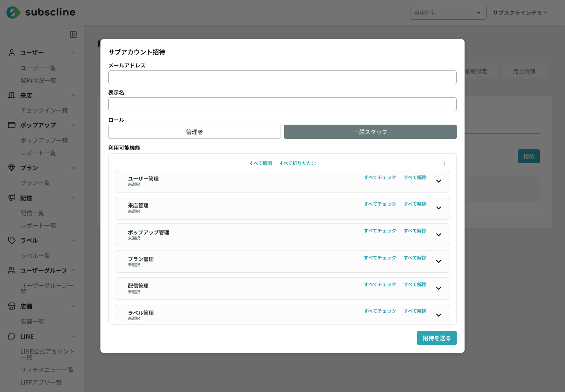
Task: Click the 招待を送る button
Action: [437, 338]
